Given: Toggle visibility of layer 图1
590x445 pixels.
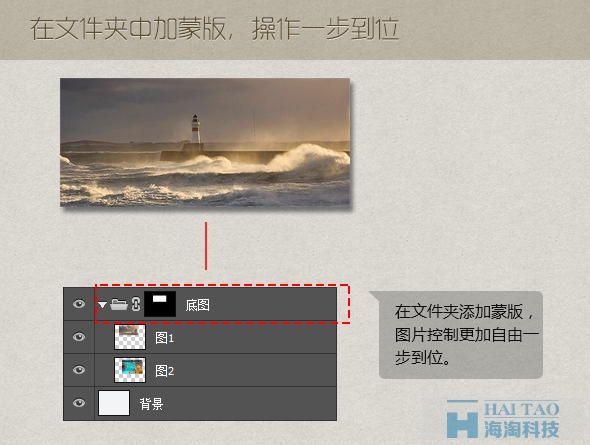Looking at the screenshot, I should [79, 337].
